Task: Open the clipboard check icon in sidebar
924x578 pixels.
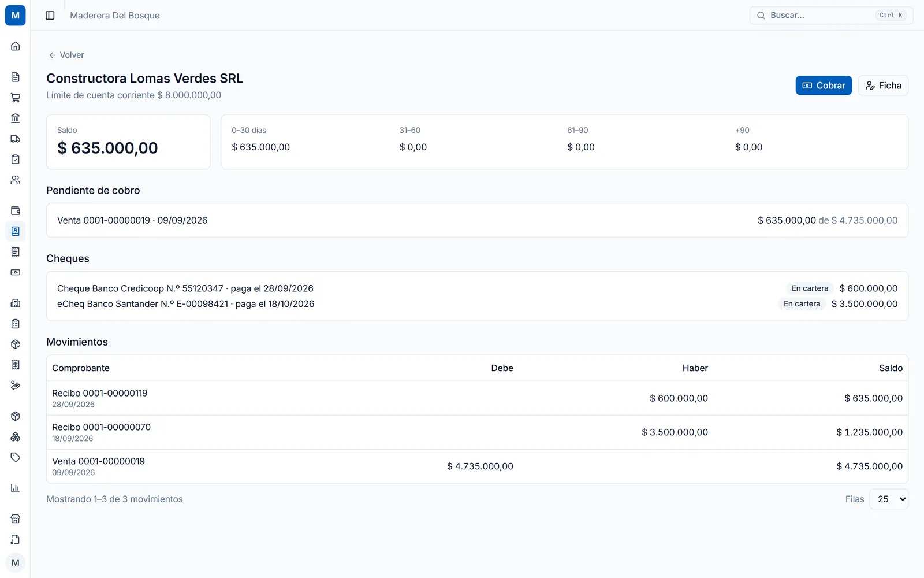Action: [x=16, y=160]
